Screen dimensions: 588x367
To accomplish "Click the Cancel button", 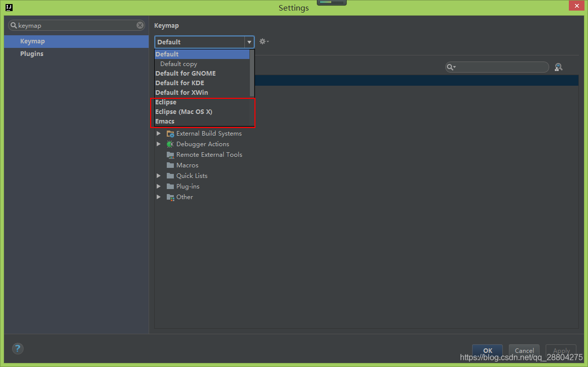I will click(x=524, y=350).
